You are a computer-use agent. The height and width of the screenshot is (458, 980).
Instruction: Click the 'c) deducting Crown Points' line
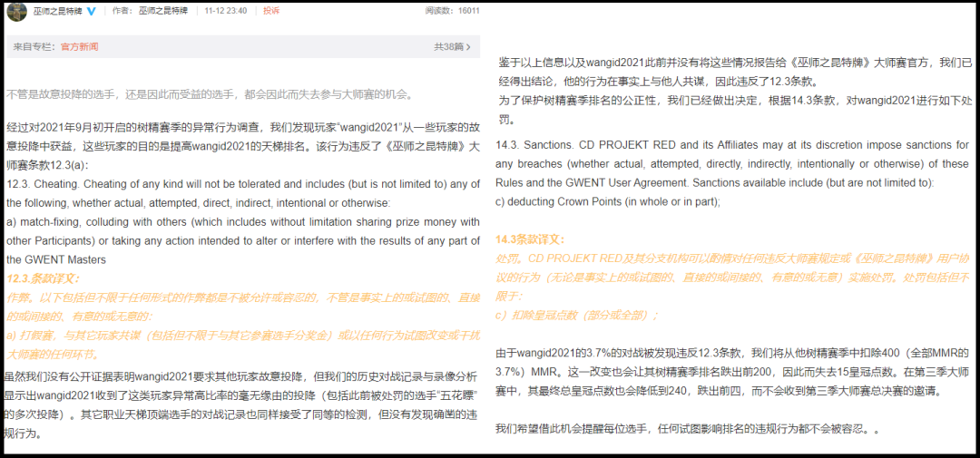600,202
